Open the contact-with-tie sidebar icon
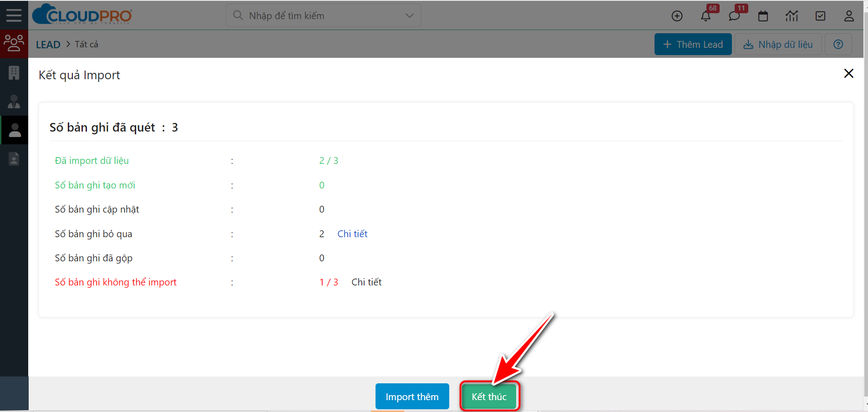Image resolution: width=868 pixels, height=412 pixels. (x=14, y=102)
